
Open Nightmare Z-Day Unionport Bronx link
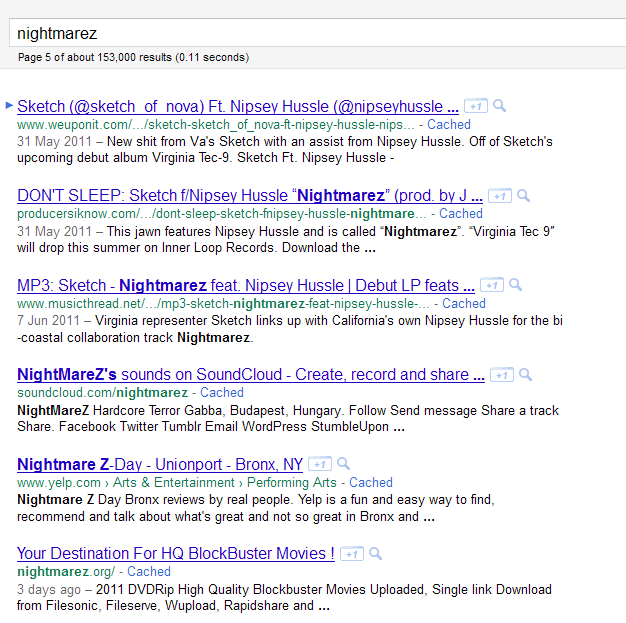159,465
